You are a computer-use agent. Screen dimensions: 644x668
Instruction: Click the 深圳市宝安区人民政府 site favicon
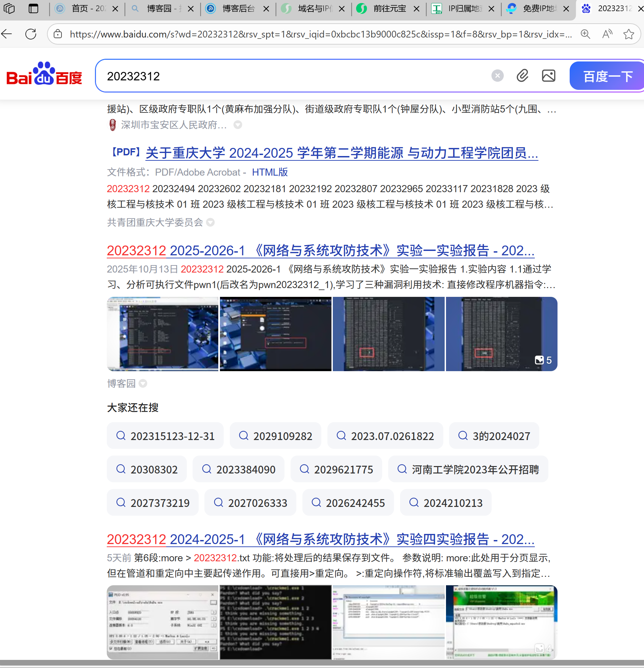(x=113, y=125)
